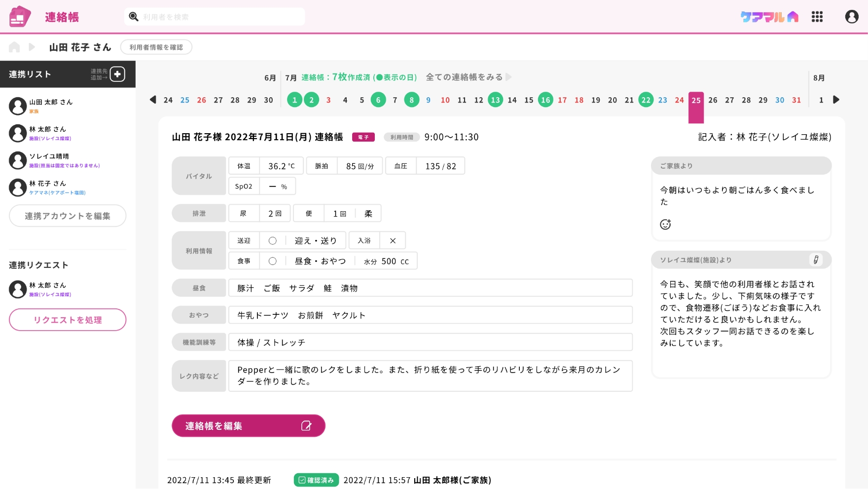Click the 体操 / ストレッチ field
Screen dimensions: 868x489
(431, 342)
